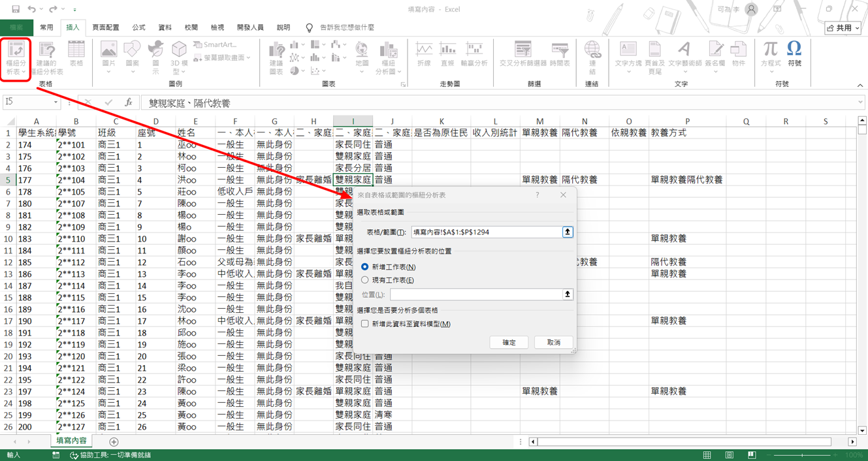Click the dialog help question mark

tap(538, 195)
